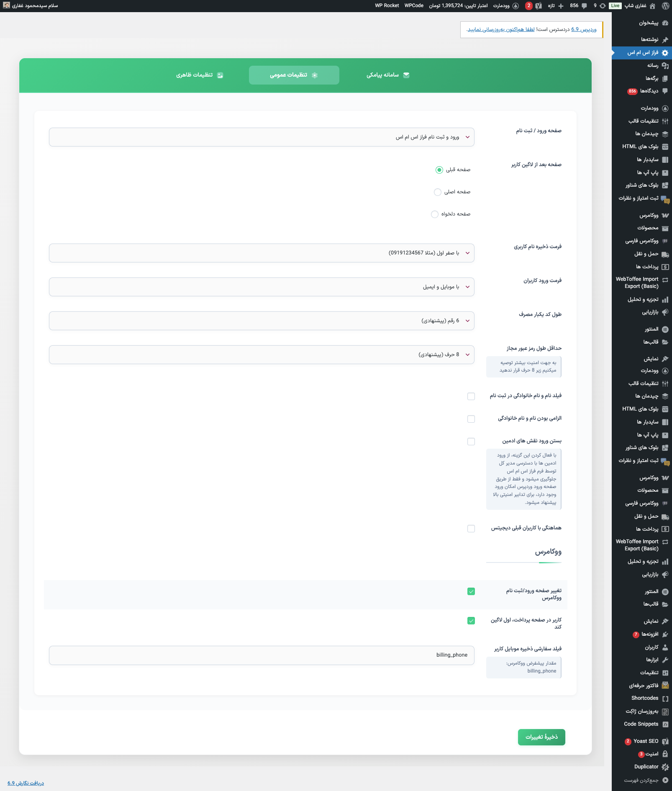The width and height of the screenshot is (672, 791).
Task: Click the Duplicator plugin icon
Action: (x=665, y=767)
